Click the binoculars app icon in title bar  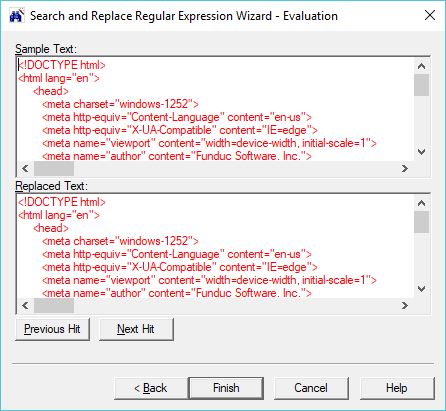pos(17,16)
